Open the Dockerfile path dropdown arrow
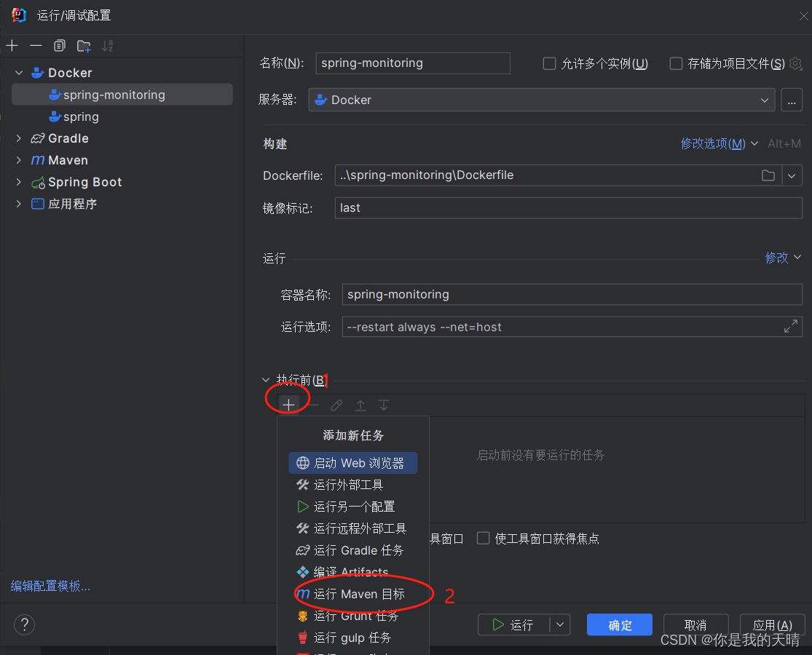This screenshot has height=655, width=812. point(792,175)
